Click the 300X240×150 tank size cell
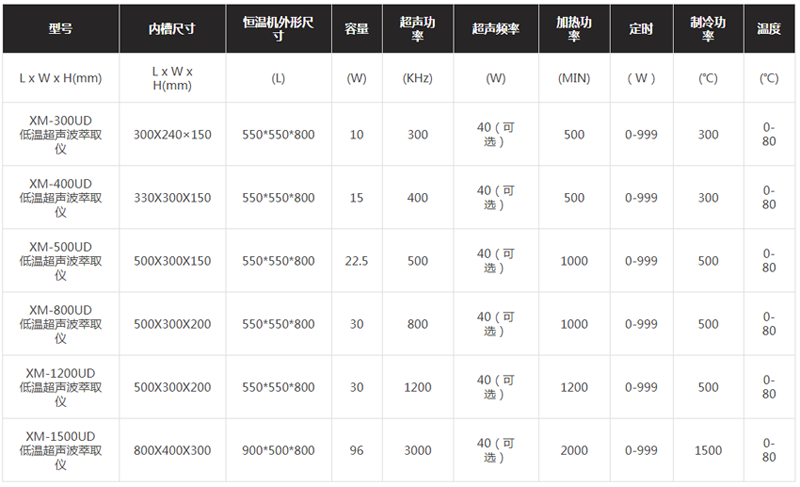Viewport: 800px width, 487px height. (172, 135)
